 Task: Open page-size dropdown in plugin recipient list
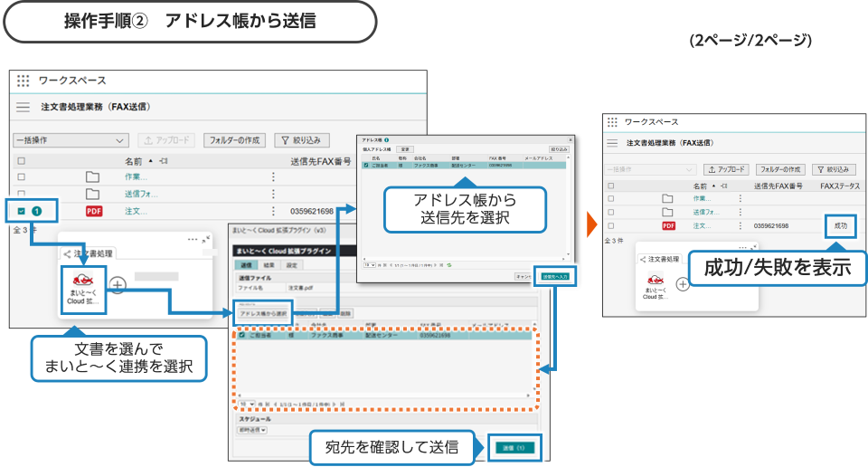click(247, 405)
